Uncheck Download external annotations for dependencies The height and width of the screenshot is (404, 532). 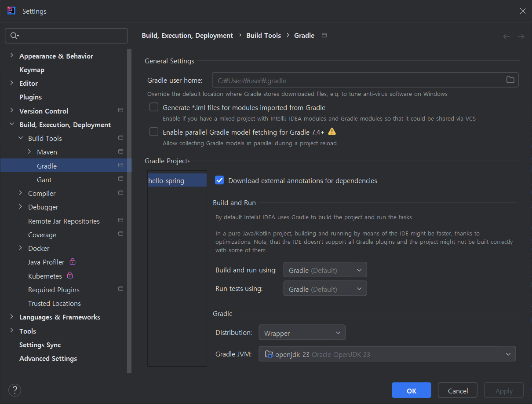[219, 180]
